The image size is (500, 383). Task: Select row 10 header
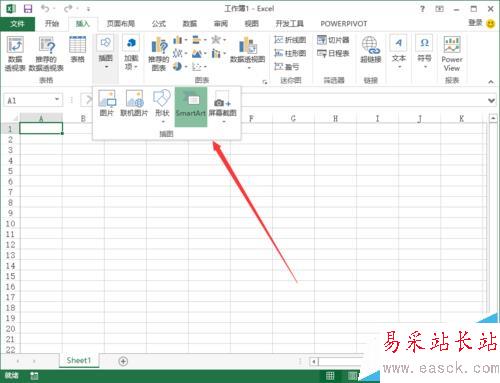click(x=10, y=224)
